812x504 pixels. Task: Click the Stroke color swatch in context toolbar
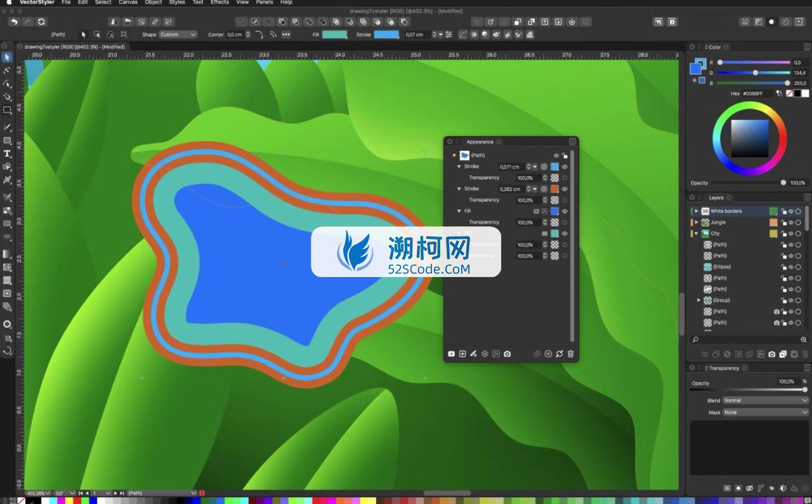click(386, 34)
